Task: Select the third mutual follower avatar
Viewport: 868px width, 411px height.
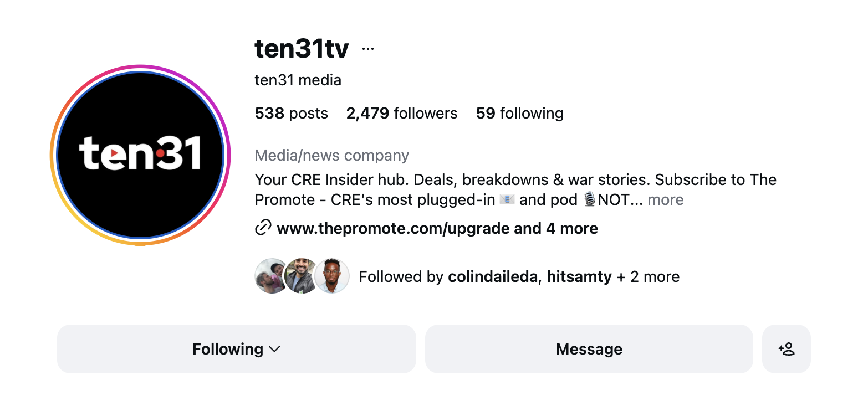Action: 332,276
